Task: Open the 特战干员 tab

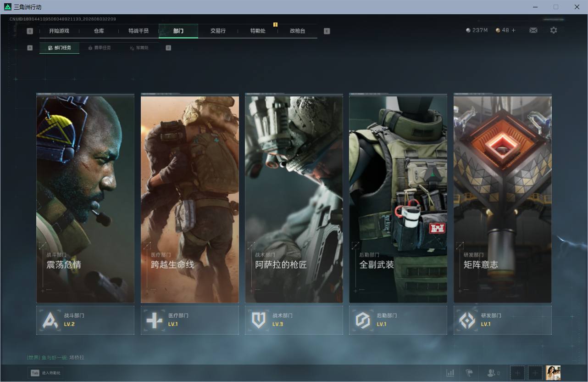Action: [x=139, y=31]
